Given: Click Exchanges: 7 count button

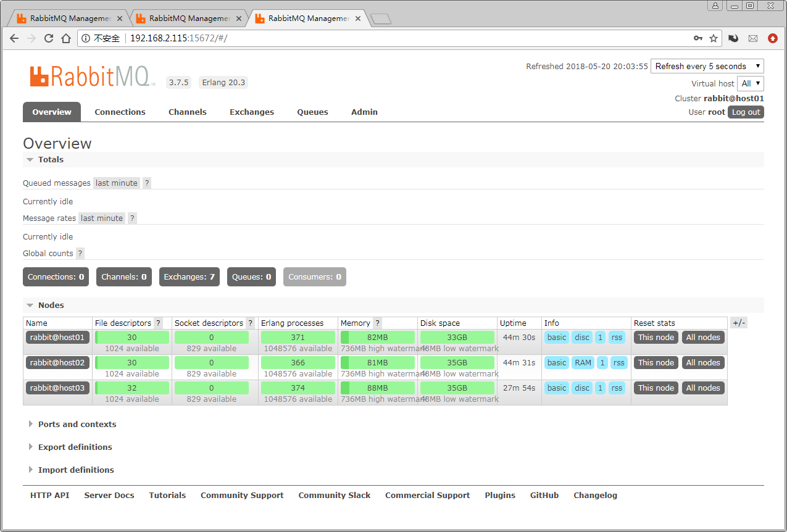Looking at the screenshot, I should coord(189,277).
